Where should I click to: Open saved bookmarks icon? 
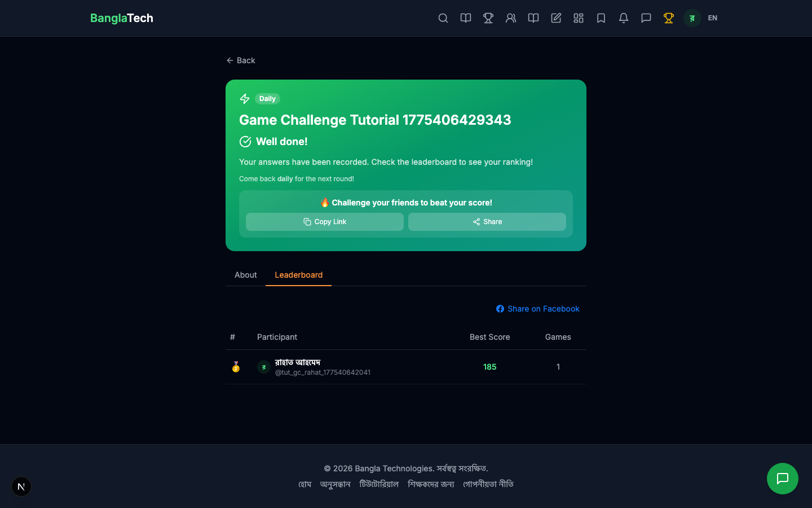click(601, 18)
